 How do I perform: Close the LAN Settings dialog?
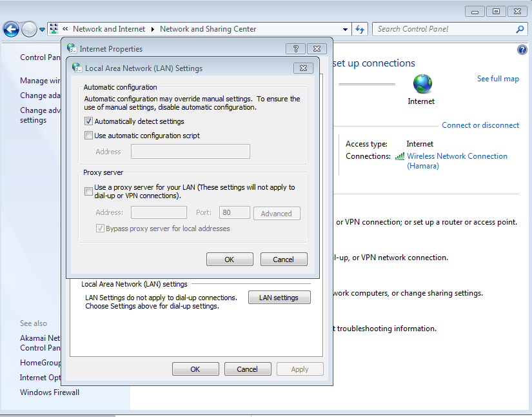[x=303, y=68]
